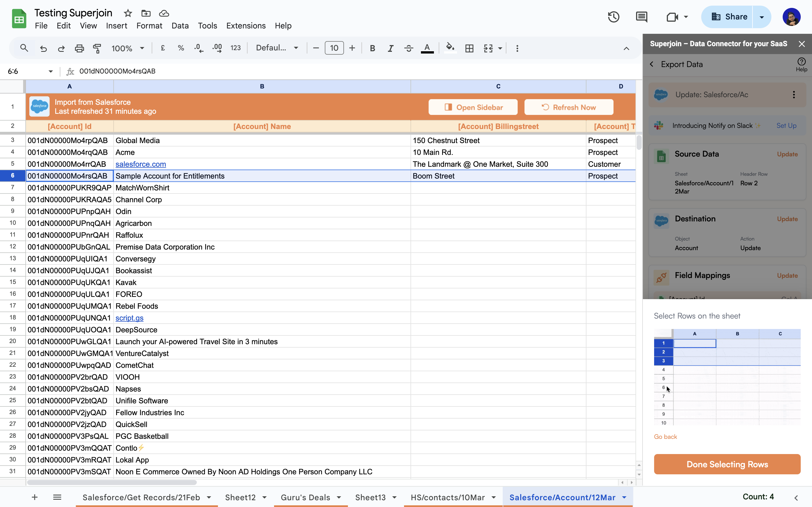Toggle italic formatting
The width and height of the screenshot is (812, 507).
390,48
